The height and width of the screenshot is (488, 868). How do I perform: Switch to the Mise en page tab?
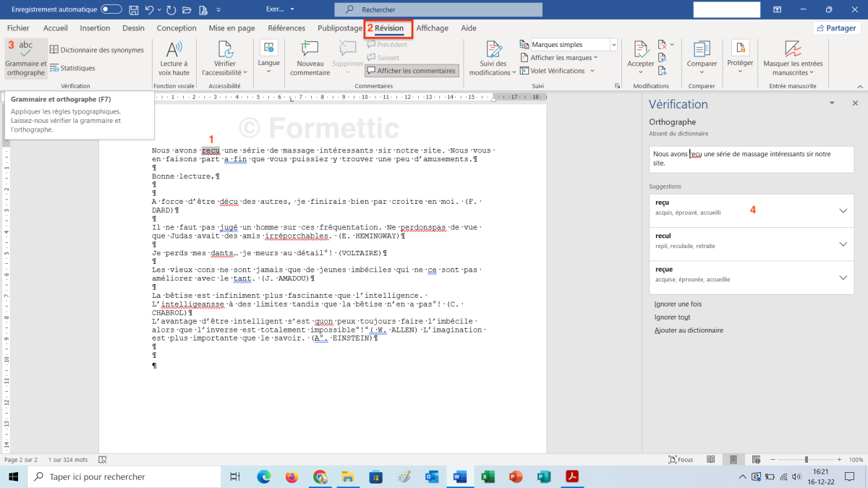point(231,28)
